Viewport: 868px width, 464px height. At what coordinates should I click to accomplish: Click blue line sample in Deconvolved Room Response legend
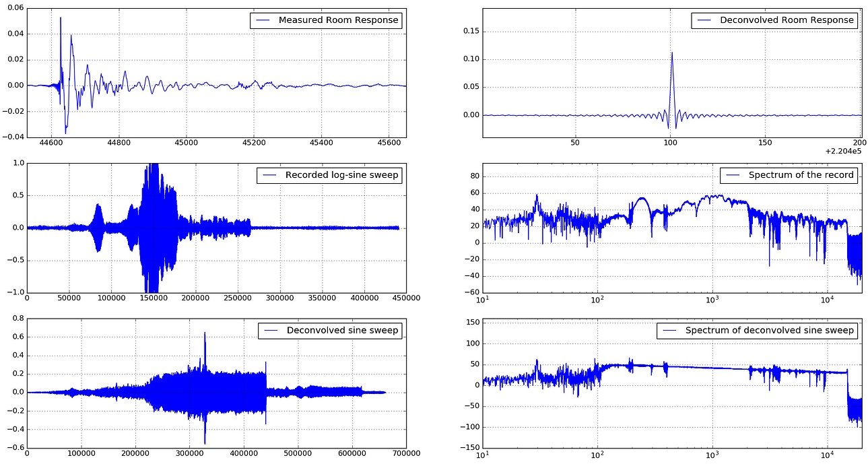pos(706,20)
